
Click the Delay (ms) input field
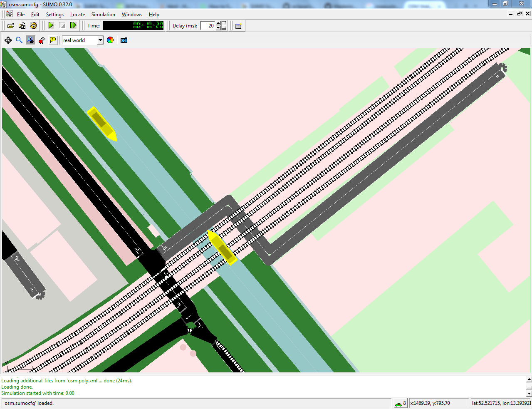pyautogui.click(x=208, y=26)
